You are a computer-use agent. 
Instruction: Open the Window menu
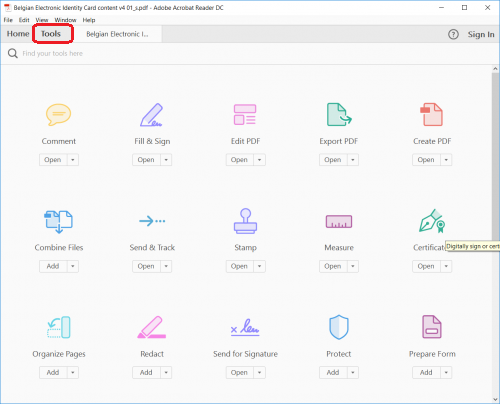(x=66, y=20)
